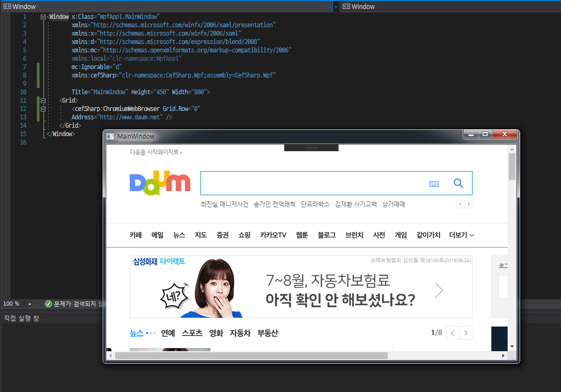
Task: Click the 직접 실행 창 panel title
Action: tap(21, 318)
